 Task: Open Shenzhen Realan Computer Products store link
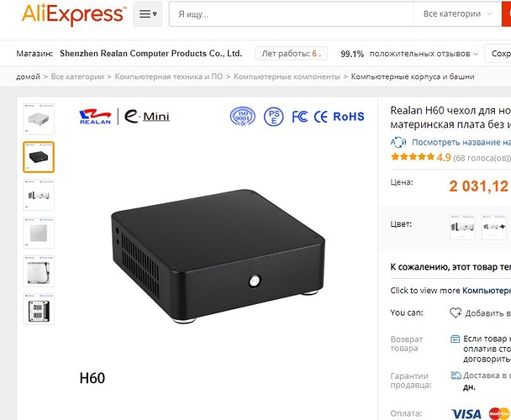point(151,54)
